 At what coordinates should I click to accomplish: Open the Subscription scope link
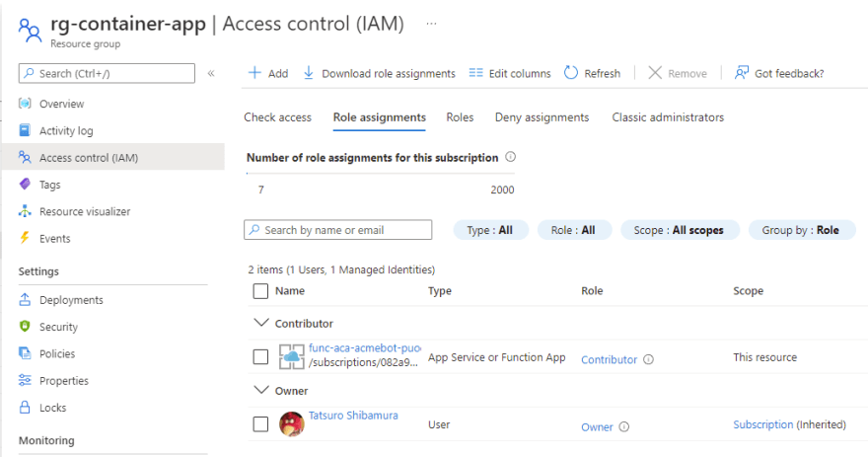[762, 424]
